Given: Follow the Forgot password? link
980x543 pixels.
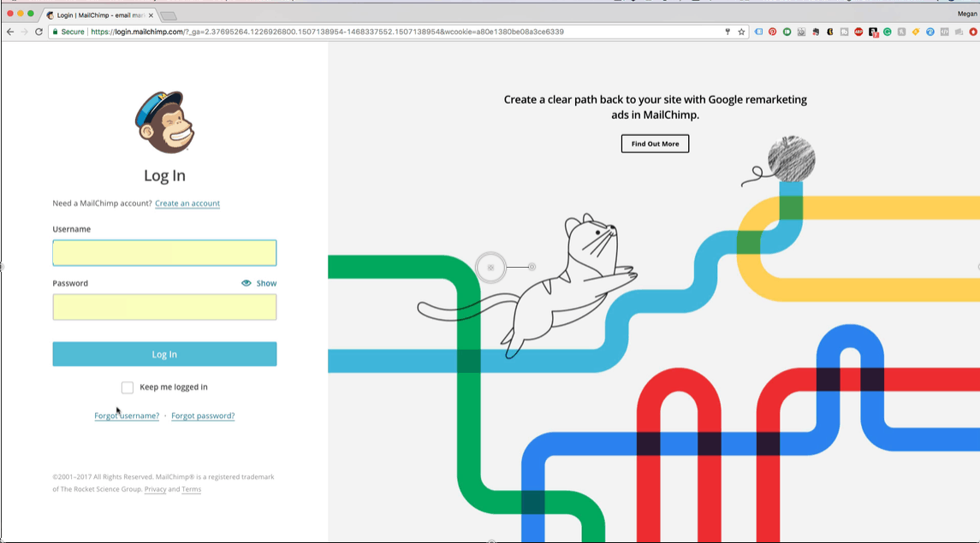Looking at the screenshot, I should point(203,416).
